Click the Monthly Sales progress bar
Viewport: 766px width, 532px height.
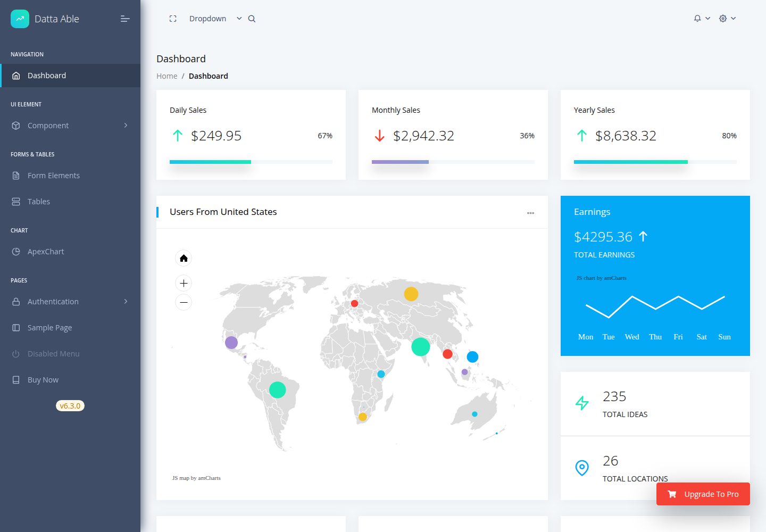[x=453, y=162]
